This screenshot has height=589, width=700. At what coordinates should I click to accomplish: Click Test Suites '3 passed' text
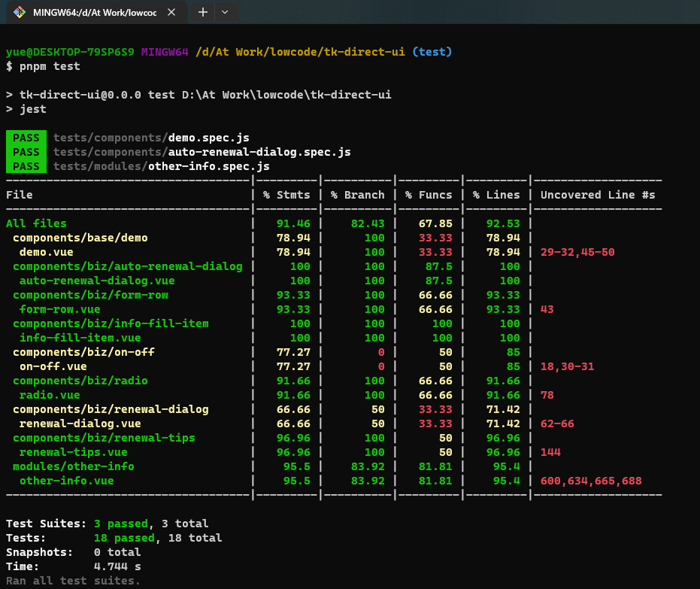click(x=121, y=524)
